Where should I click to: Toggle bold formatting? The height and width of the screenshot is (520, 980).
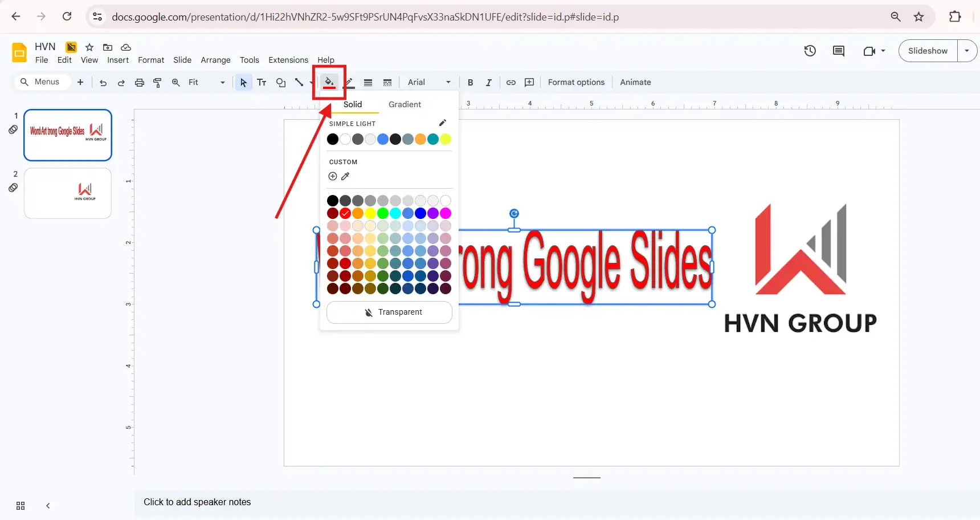click(x=470, y=82)
